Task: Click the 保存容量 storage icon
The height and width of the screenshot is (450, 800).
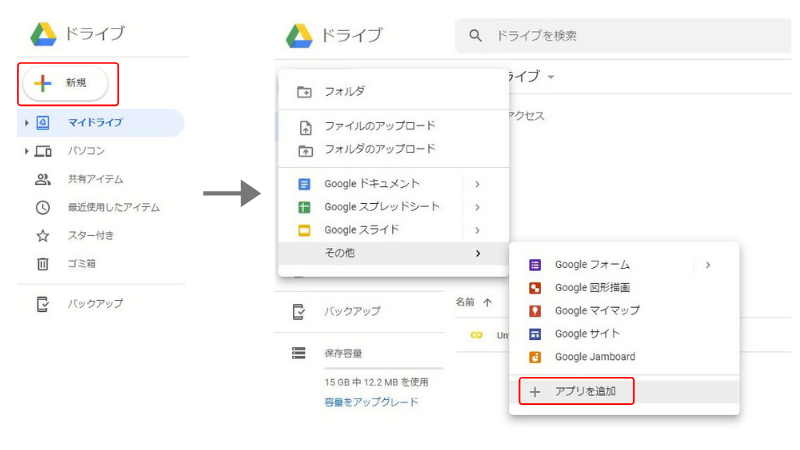Action: click(x=298, y=353)
